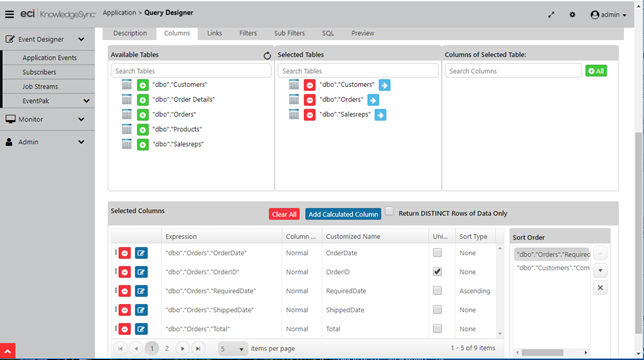Add "dbo"."Orders" from Available Tables
Viewport: 644px width, 360px height.
pos(143,115)
